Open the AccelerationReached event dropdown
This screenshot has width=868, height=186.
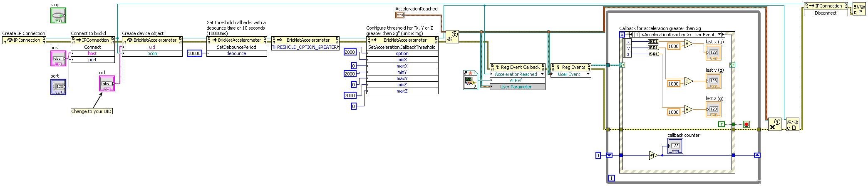(x=542, y=74)
